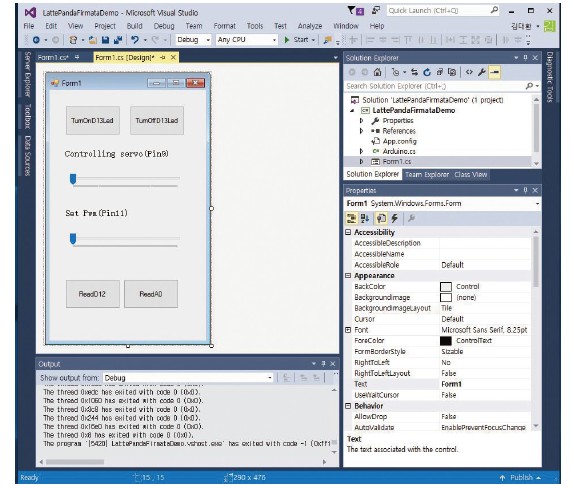Click the Navigate Backward toolbar icon

[36, 40]
